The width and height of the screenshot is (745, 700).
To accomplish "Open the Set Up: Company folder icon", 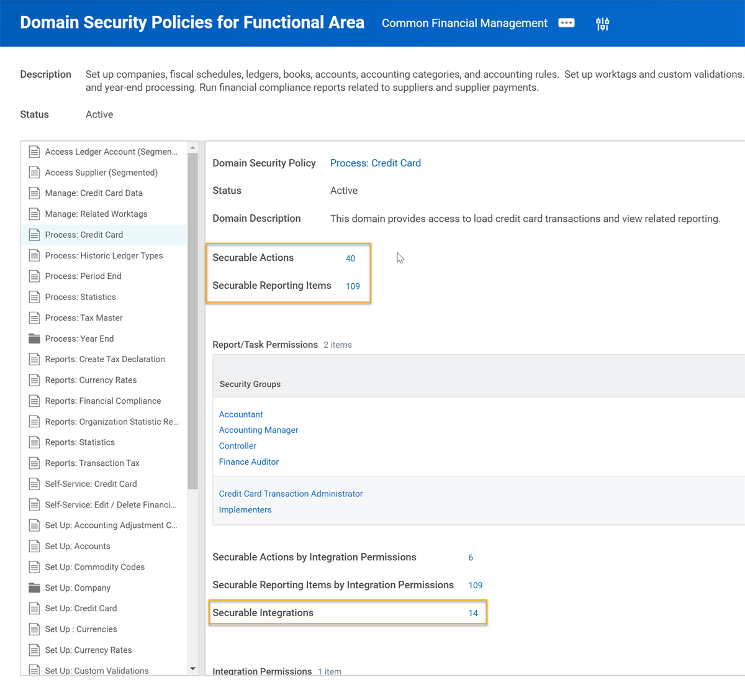I will tap(34, 588).
